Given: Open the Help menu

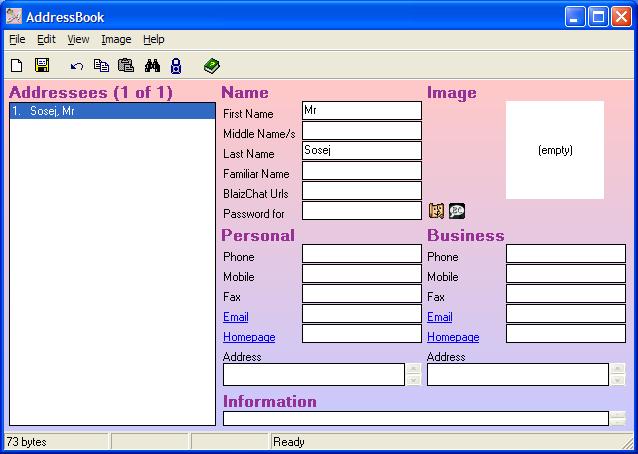Looking at the screenshot, I should click(x=154, y=39).
